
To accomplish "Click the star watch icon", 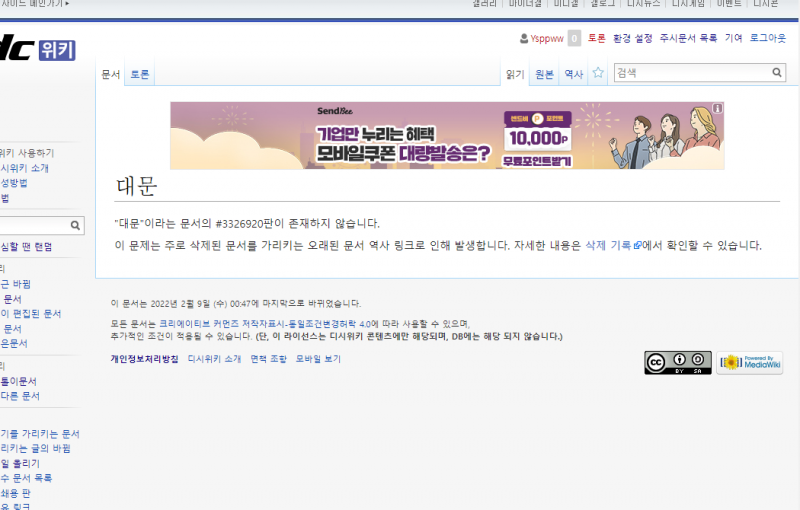I will coord(598,73).
